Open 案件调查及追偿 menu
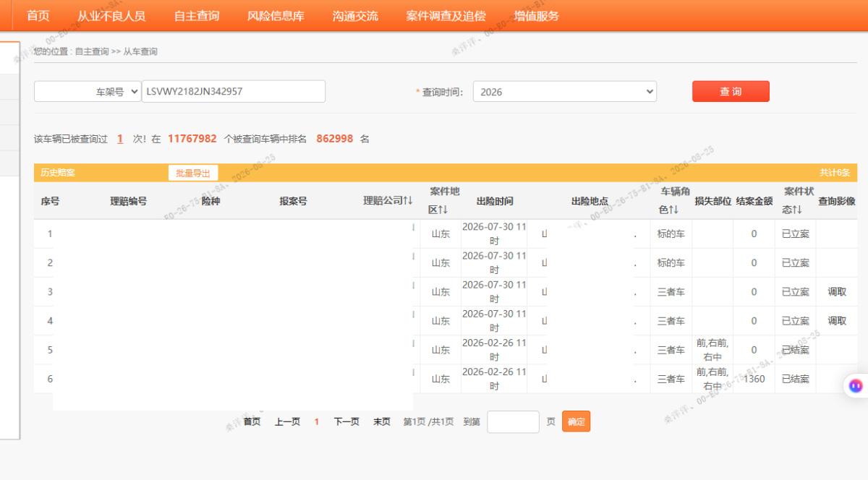The image size is (868, 480). [x=446, y=16]
